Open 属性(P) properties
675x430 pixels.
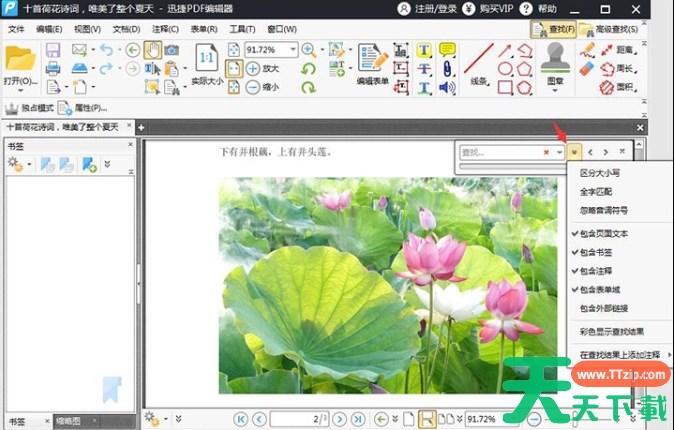83,108
